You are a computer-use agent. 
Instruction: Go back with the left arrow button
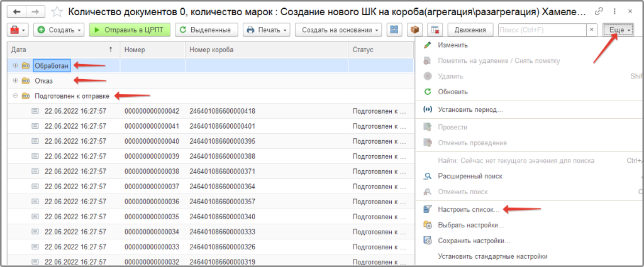tap(17, 12)
